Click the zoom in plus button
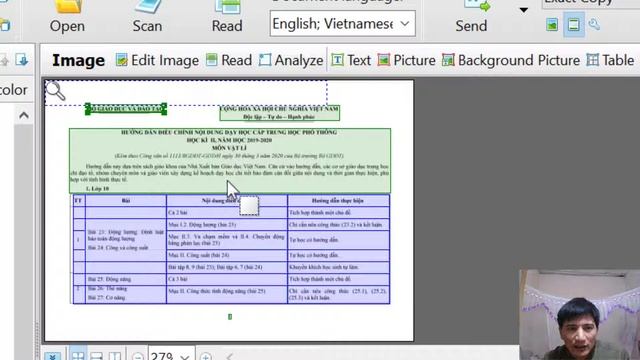The width and height of the screenshot is (640, 360). 206,356
